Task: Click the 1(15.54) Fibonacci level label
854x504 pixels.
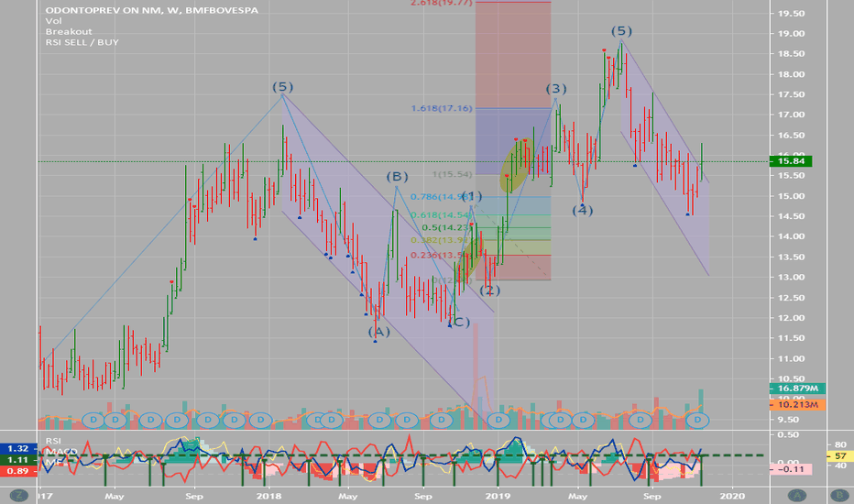Action: tap(452, 174)
